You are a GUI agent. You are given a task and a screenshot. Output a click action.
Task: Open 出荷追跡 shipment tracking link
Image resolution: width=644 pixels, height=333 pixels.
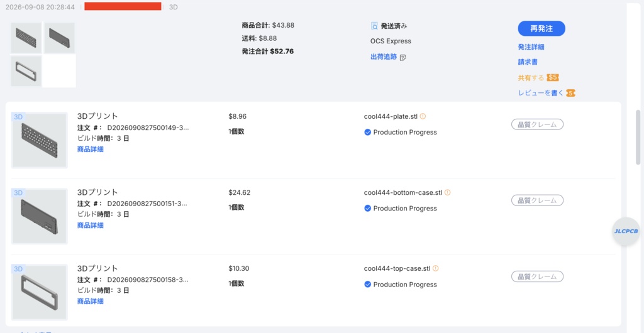click(384, 57)
